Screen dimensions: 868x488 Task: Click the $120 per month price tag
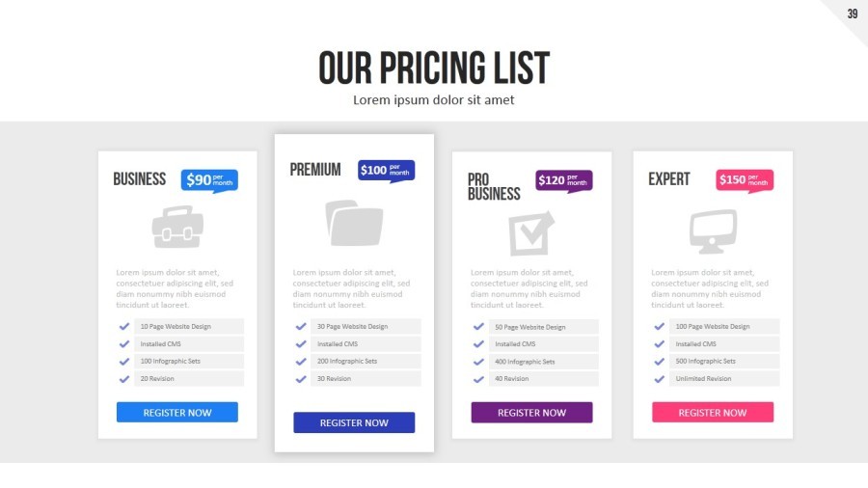564,180
